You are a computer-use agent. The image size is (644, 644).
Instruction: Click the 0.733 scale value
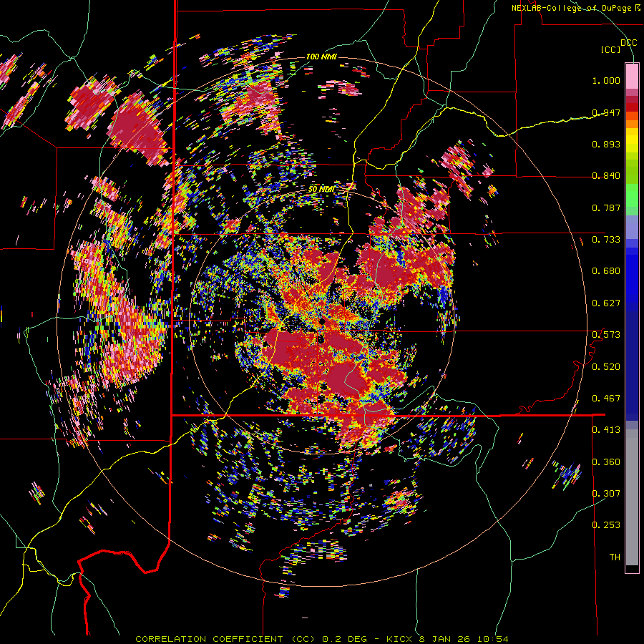click(x=606, y=240)
